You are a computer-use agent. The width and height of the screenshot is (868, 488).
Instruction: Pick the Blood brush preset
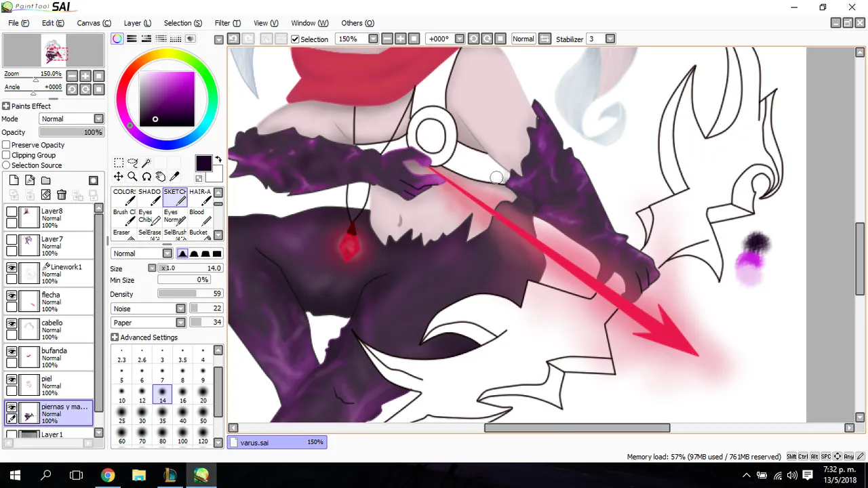coord(201,217)
